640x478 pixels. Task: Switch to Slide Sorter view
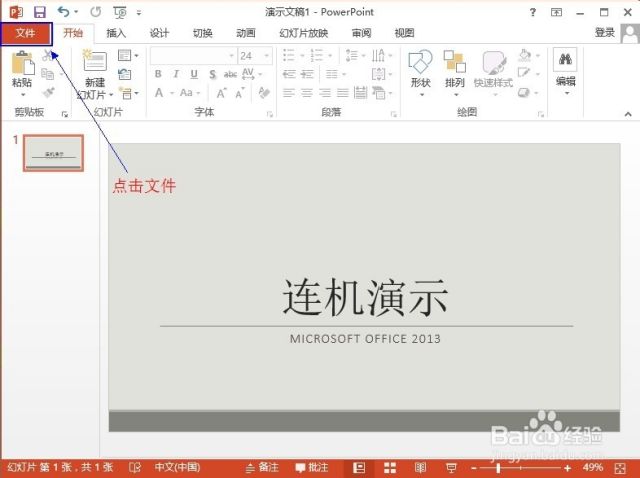coord(390,468)
